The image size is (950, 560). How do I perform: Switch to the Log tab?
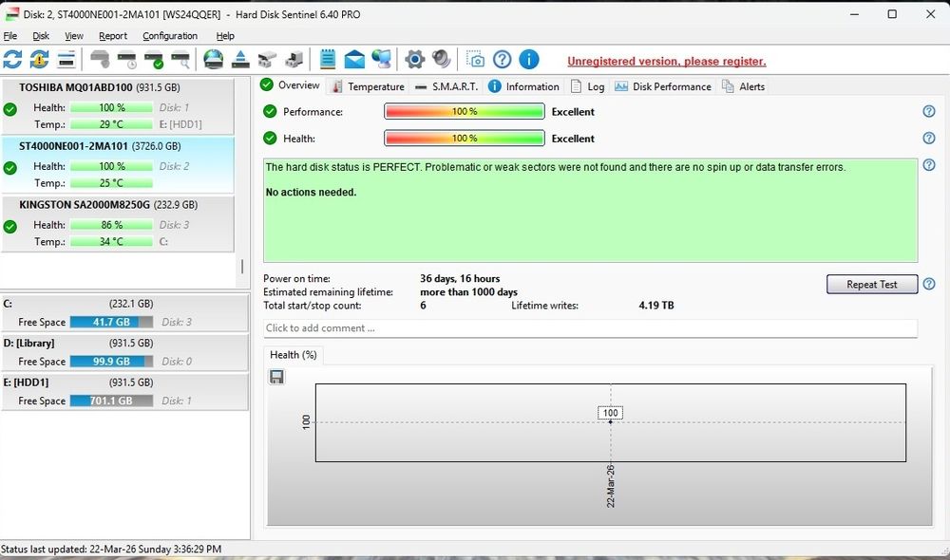[588, 86]
